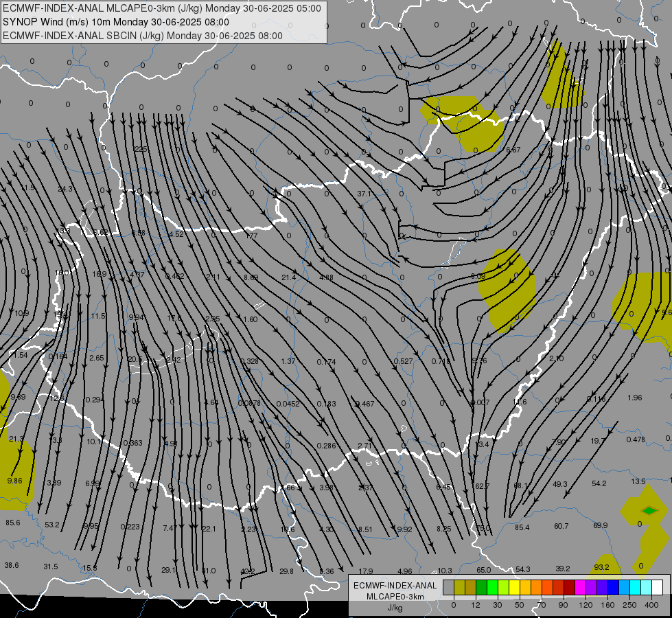The width and height of the screenshot is (672, 618).
Task: Click the map value 85.6
Action: (13, 523)
